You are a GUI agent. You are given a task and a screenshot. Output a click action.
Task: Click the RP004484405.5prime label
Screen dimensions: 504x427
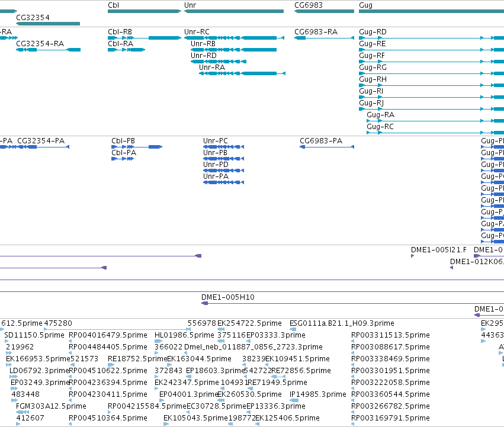tap(108, 347)
